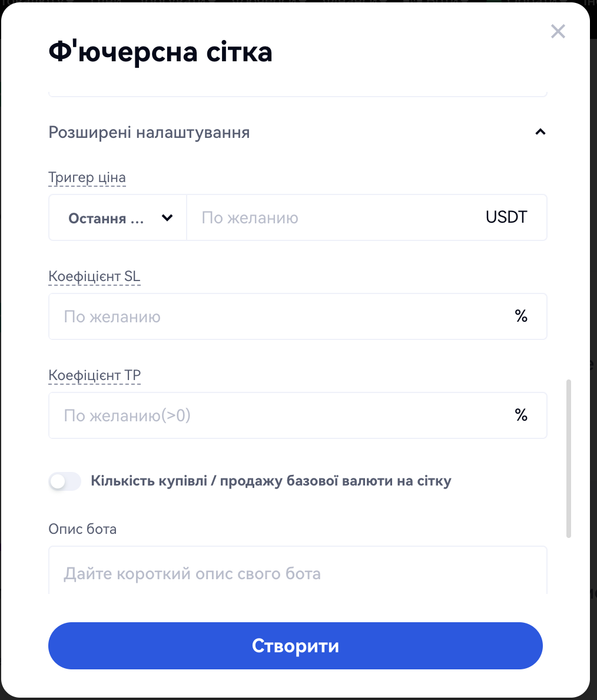
Task: Click the Тригер ціна label tooltip
Action: tap(87, 178)
